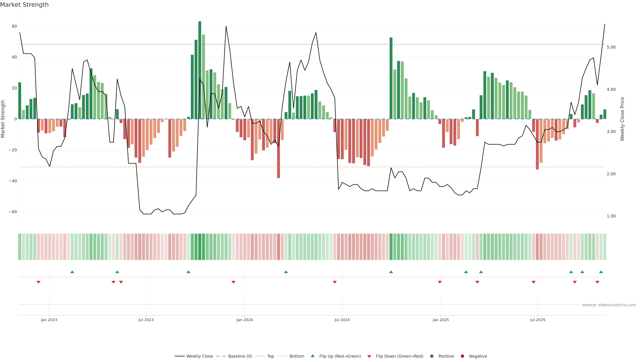Click darkest green heatmap cell in late 2023
This screenshot has width=644, height=362.
(x=200, y=247)
